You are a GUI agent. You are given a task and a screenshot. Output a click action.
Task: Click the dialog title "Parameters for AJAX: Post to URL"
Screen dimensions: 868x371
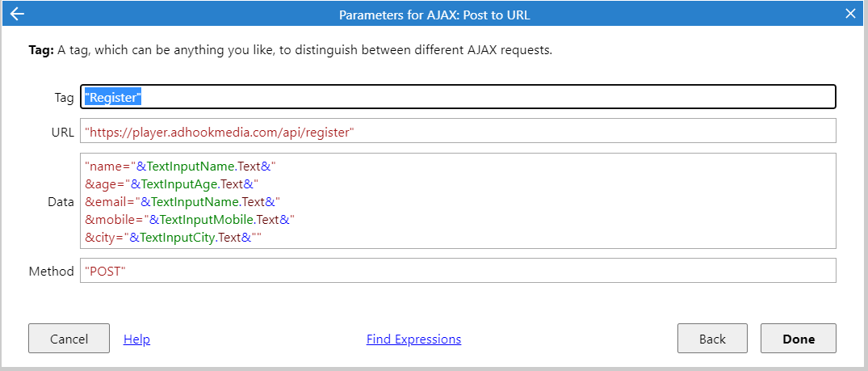pos(434,15)
